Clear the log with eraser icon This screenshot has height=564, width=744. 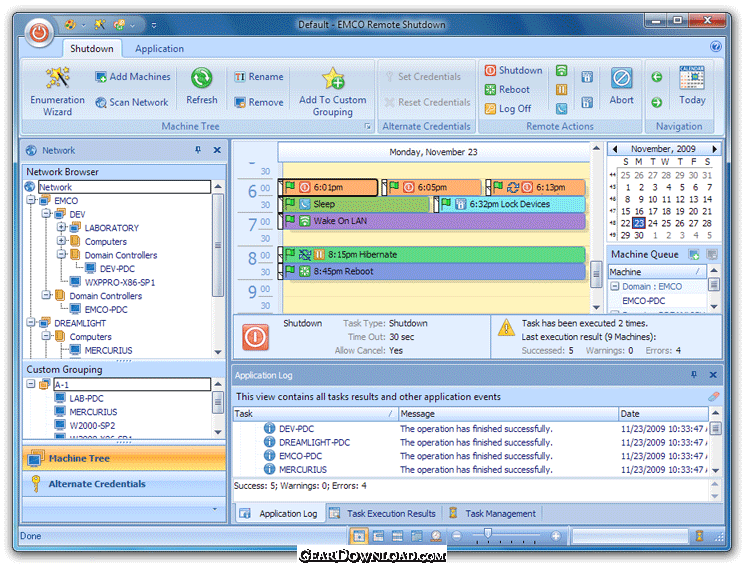tap(713, 396)
